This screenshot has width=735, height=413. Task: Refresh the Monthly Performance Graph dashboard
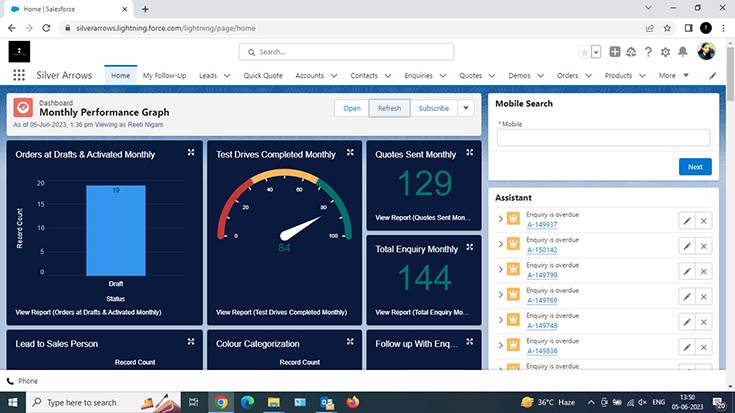click(389, 108)
